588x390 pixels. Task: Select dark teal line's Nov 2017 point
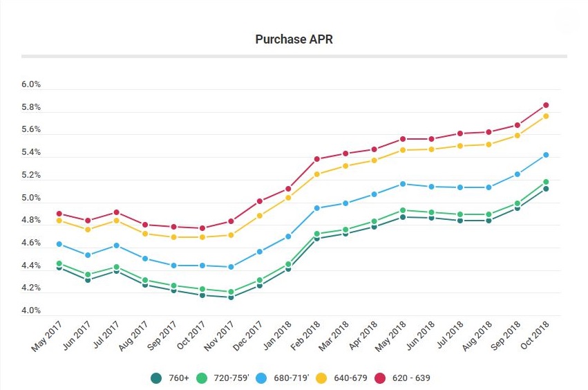click(231, 297)
